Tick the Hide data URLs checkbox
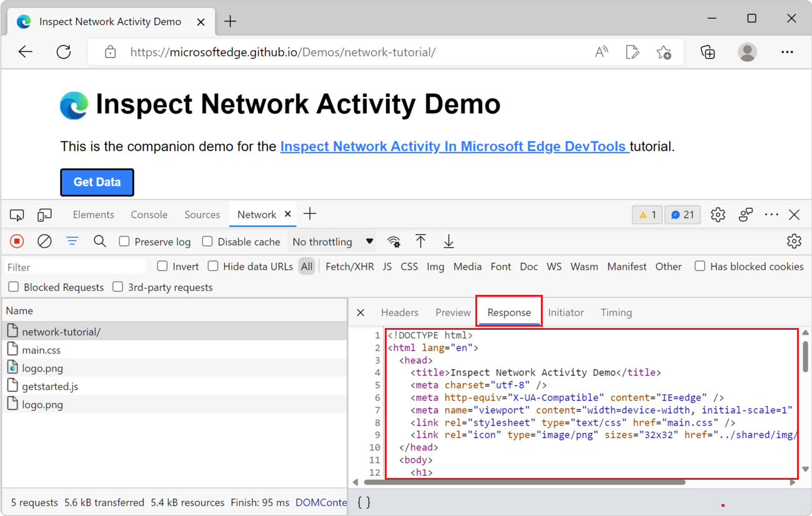Viewport: 812px width, 516px height. click(x=213, y=266)
